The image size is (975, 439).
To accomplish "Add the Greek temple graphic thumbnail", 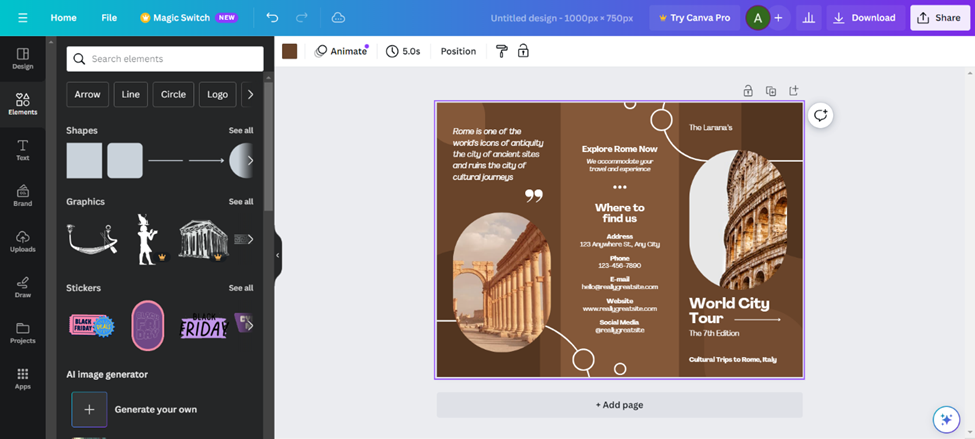I will pyautogui.click(x=203, y=239).
